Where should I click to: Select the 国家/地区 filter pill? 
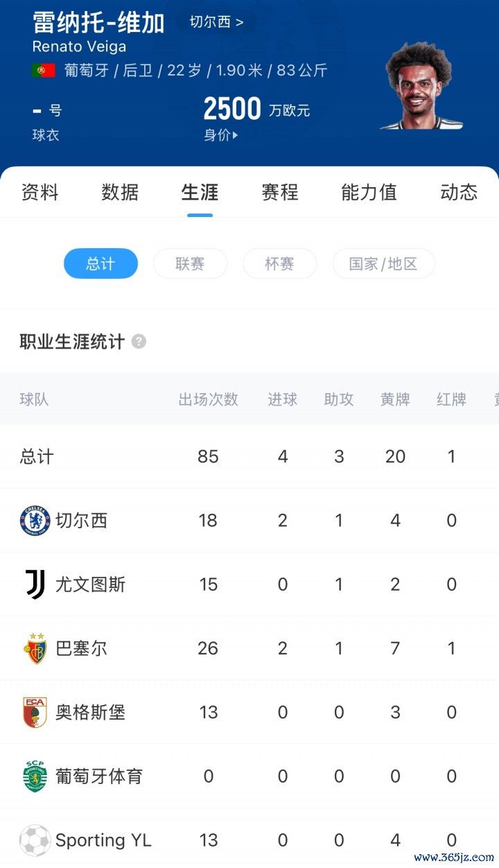pyautogui.click(x=383, y=264)
